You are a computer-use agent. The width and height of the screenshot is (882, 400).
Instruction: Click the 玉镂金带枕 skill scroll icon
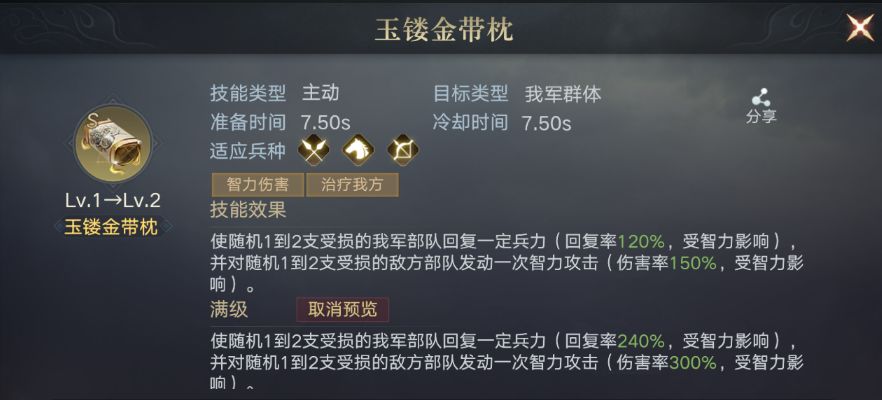[x=112, y=147]
